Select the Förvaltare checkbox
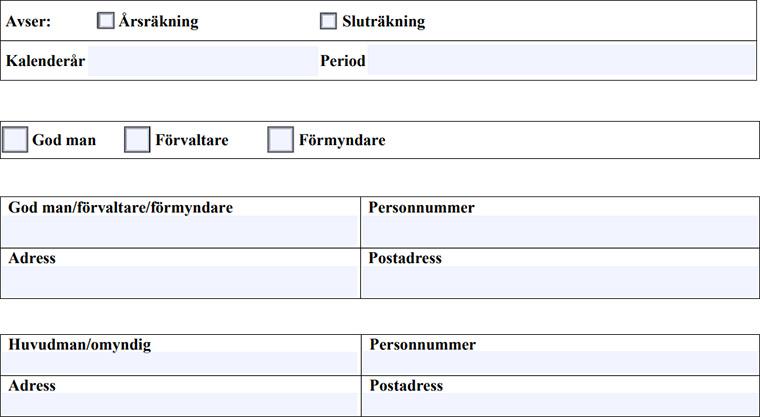The image size is (760, 417). pyautogui.click(x=137, y=140)
